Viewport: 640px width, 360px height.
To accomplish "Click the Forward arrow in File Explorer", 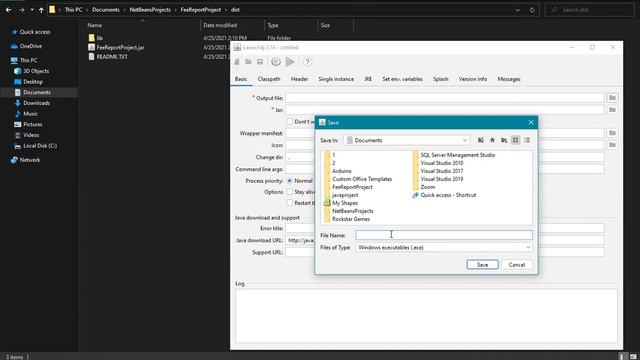I will tap(21, 10).
